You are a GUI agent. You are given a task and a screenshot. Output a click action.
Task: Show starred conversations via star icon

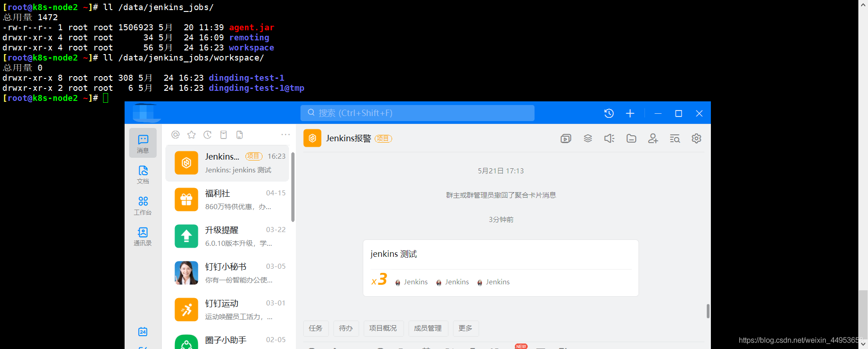click(191, 134)
